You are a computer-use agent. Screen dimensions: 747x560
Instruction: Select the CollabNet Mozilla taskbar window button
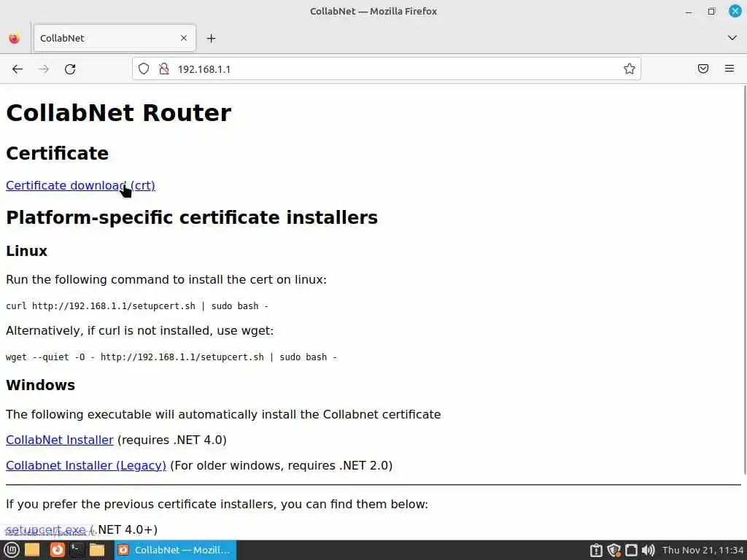175,550
